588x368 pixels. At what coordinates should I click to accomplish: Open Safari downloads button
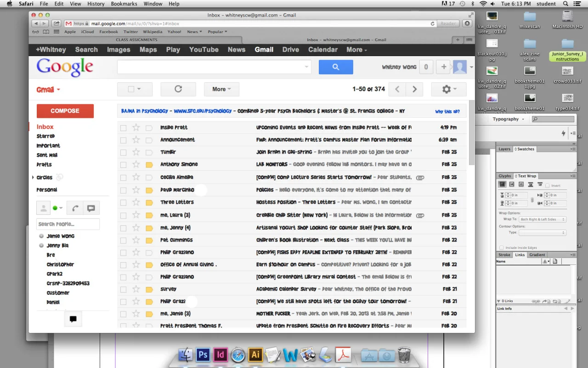(467, 23)
